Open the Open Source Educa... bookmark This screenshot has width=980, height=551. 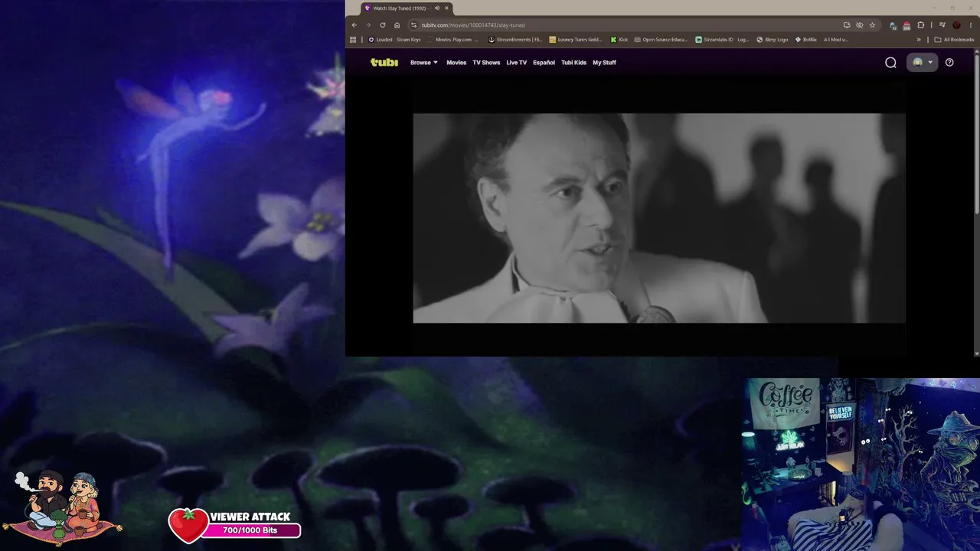tap(661, 40)
